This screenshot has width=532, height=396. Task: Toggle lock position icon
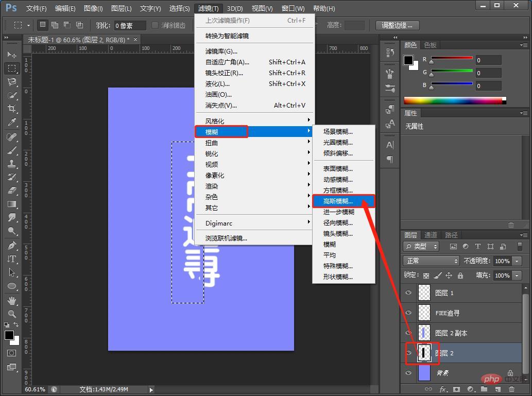pyautogui.click(x=449, y=276)
